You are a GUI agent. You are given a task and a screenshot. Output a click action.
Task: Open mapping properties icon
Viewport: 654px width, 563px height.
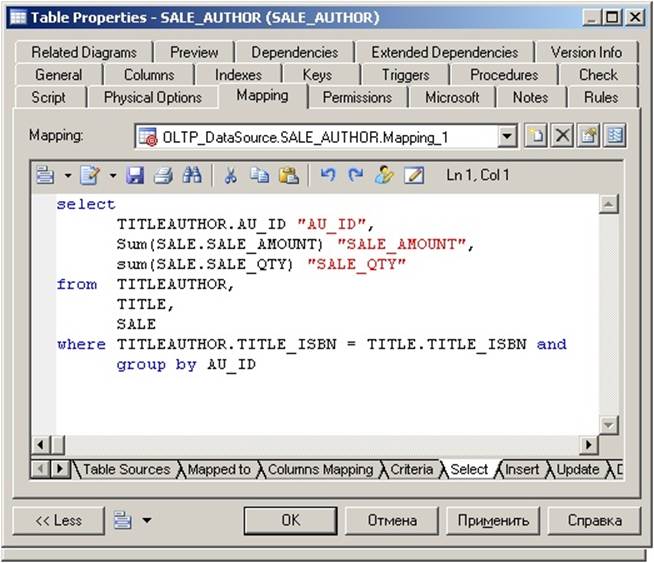click(x=589, y=136)
